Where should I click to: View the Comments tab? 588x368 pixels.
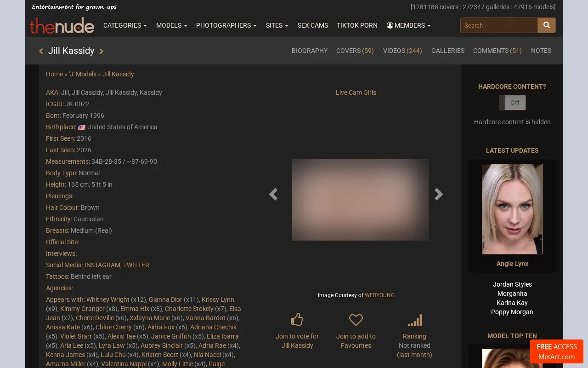pyautogui.click(x=498, y=51)
